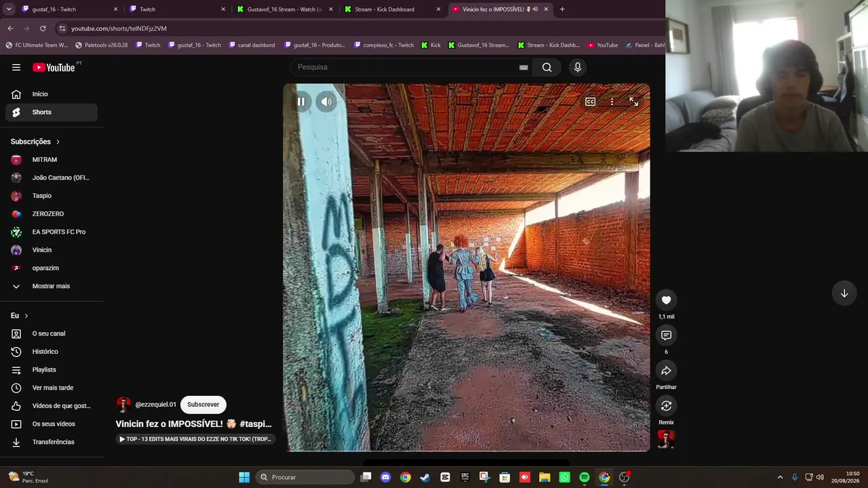Open the Paletools v26.0.28 bookmark

click(x=101, y=45)
